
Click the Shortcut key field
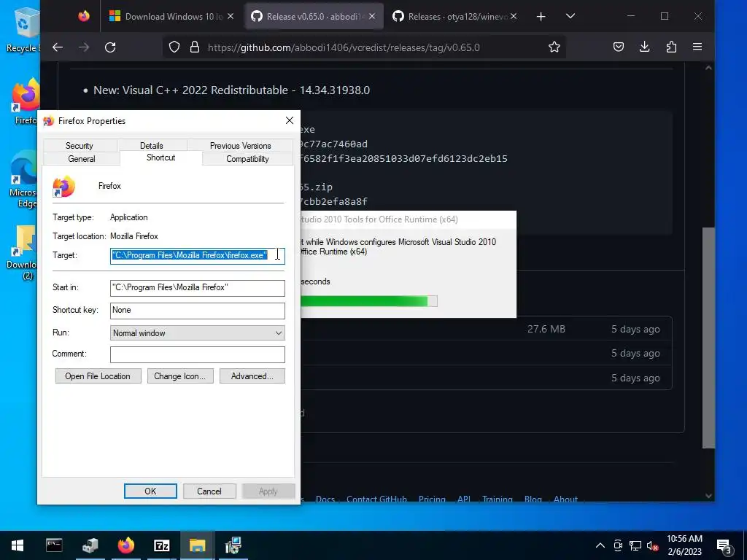pyautogui.click(x=197, y=311)
